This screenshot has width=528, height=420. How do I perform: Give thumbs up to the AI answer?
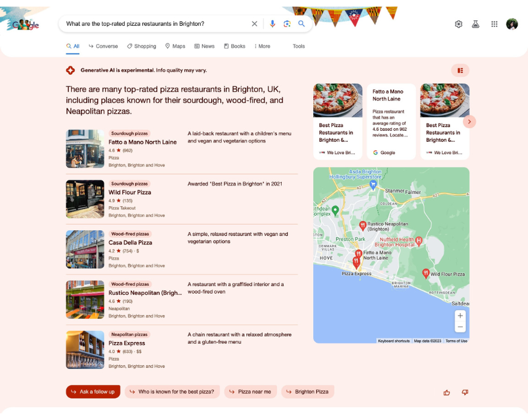pos(447,392)
